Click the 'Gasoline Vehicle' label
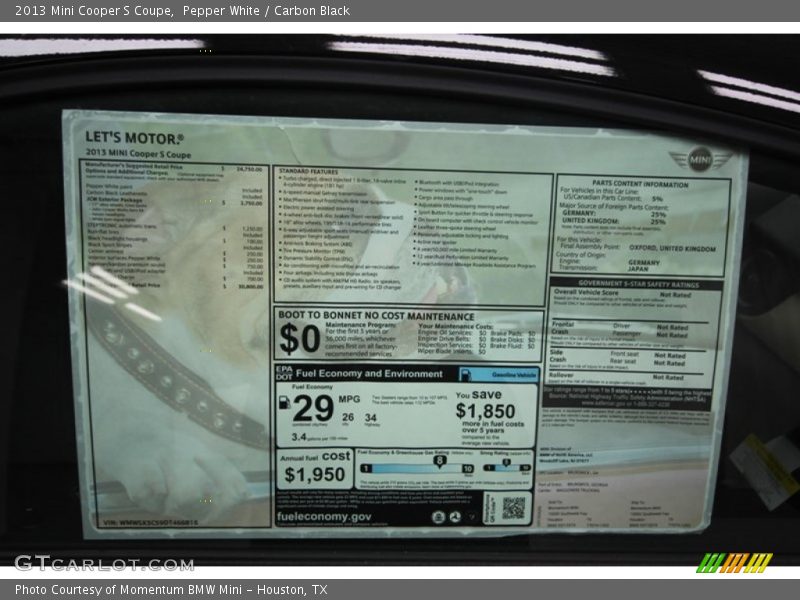This screenshot has width=800, height=600. click(x=514, y=374)
